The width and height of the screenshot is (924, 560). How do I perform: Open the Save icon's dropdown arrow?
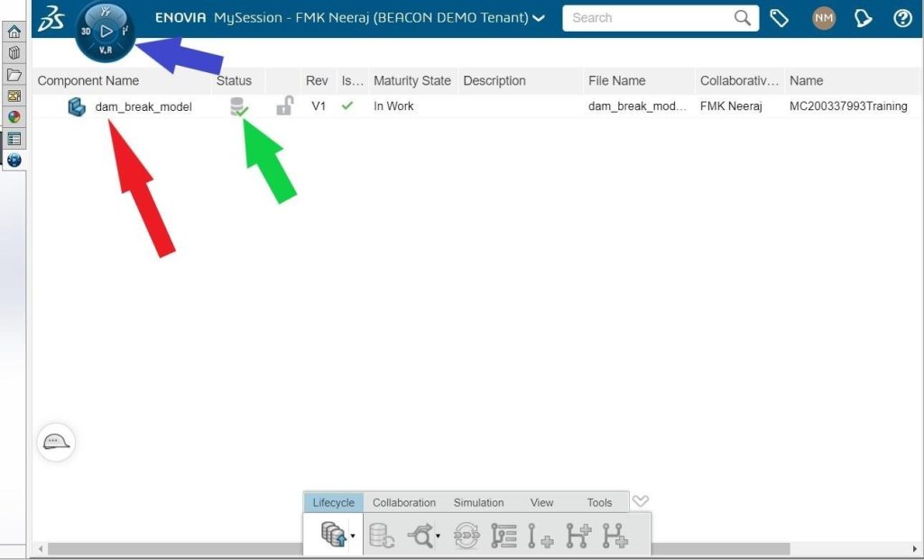click(353, 536)
